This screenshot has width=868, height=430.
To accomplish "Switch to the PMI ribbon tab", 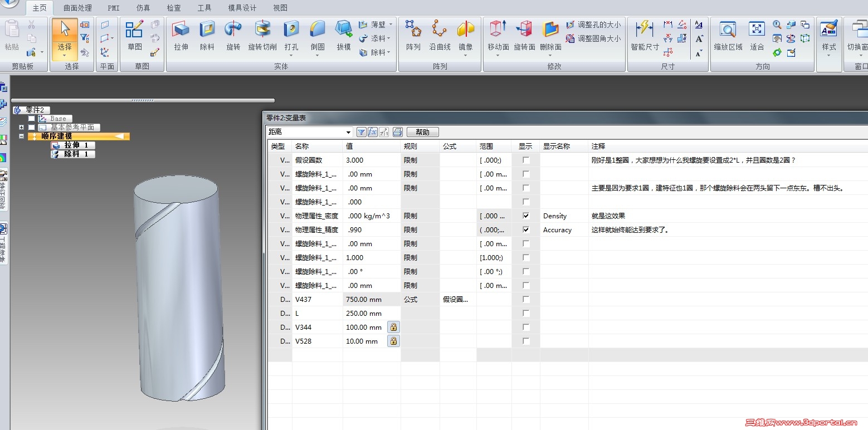I will tap(114, 8).
